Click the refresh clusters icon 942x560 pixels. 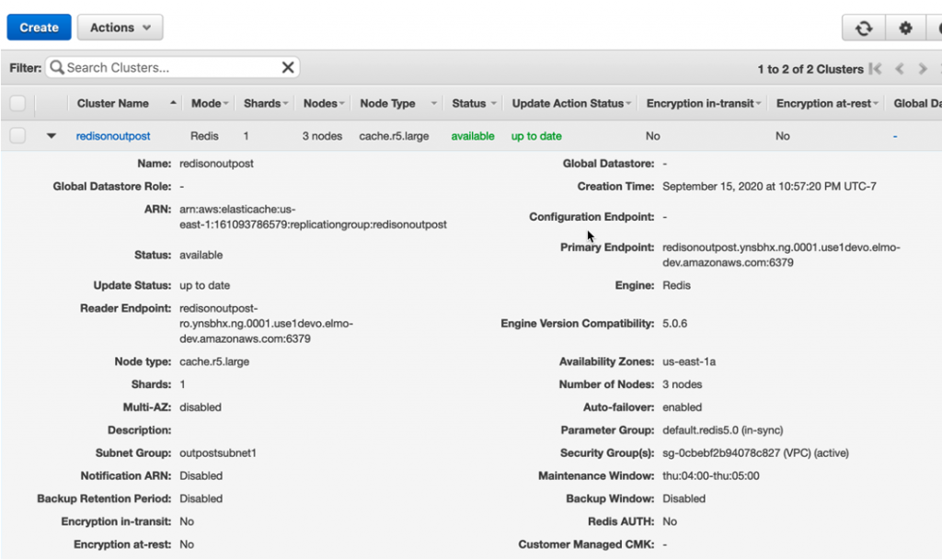[863, 29]
